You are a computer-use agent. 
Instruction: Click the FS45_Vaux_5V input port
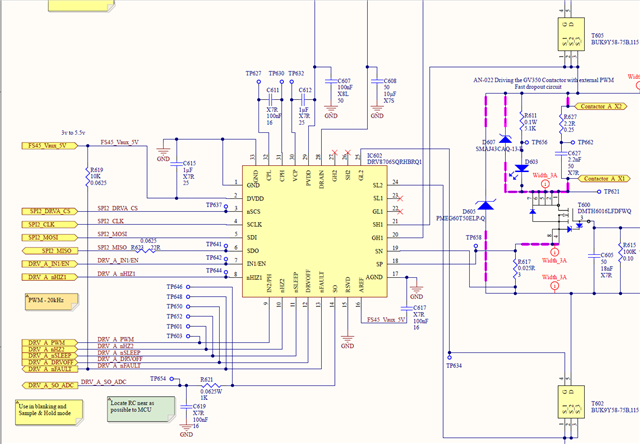49,146
